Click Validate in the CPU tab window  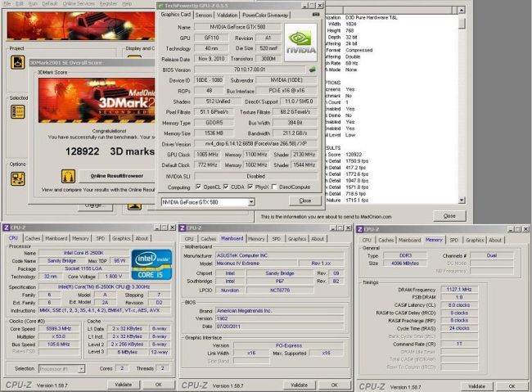pos(124,385)
